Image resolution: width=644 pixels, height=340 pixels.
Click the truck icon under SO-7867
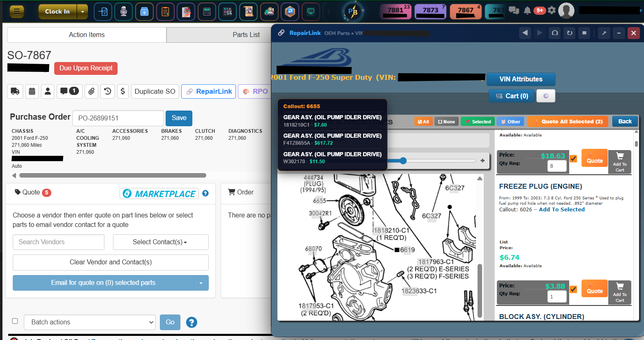click(15, 91)
